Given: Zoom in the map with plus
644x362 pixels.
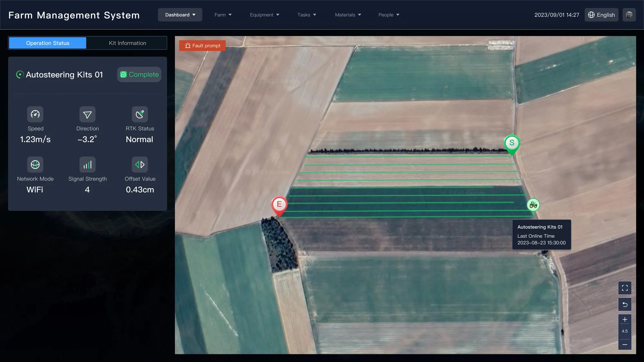Looking at the screenshot, I should (625, 320).
